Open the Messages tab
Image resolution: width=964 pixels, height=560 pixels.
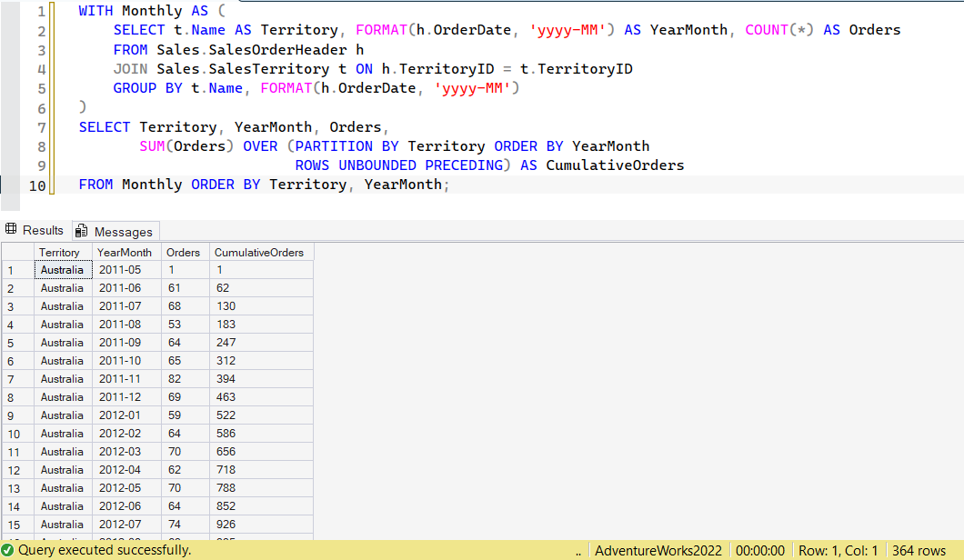(115, 232)
